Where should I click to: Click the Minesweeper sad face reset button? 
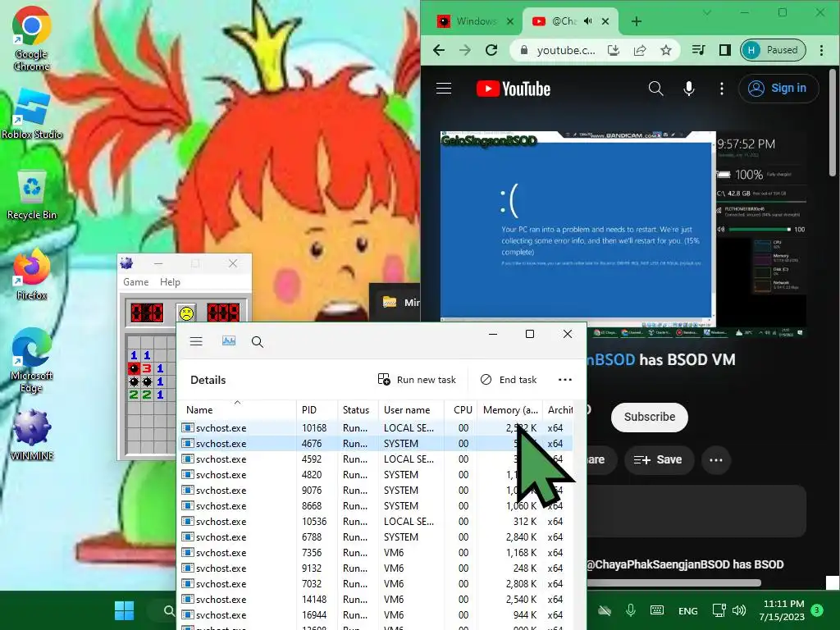click(x=186, y=313)
